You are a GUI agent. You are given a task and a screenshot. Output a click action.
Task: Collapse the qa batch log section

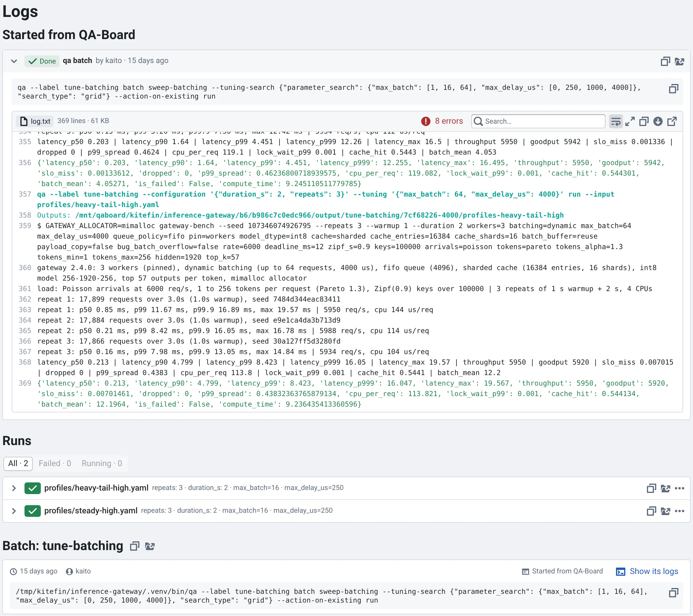click(x=14, y=61)
